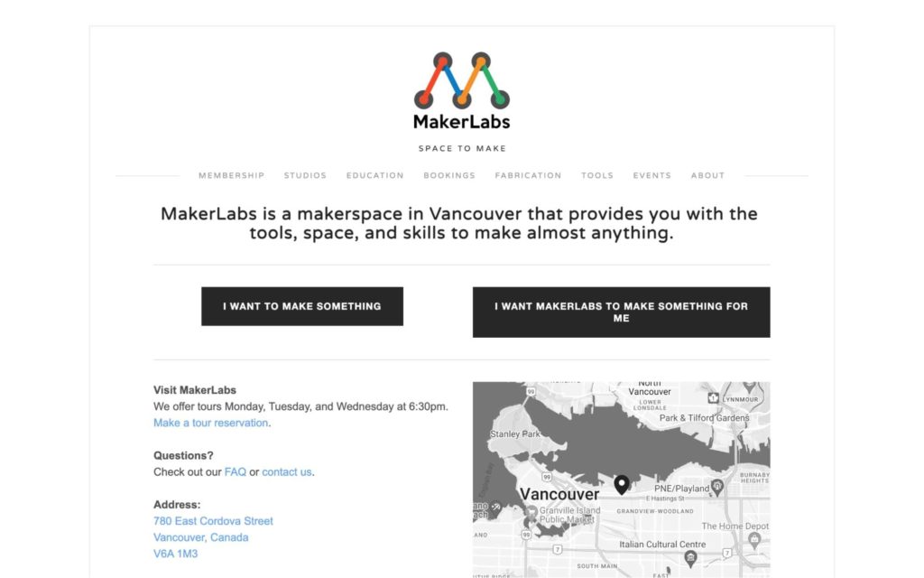
Task: Click the PNE/Playland map marker icon
Action: coord(717,487)
